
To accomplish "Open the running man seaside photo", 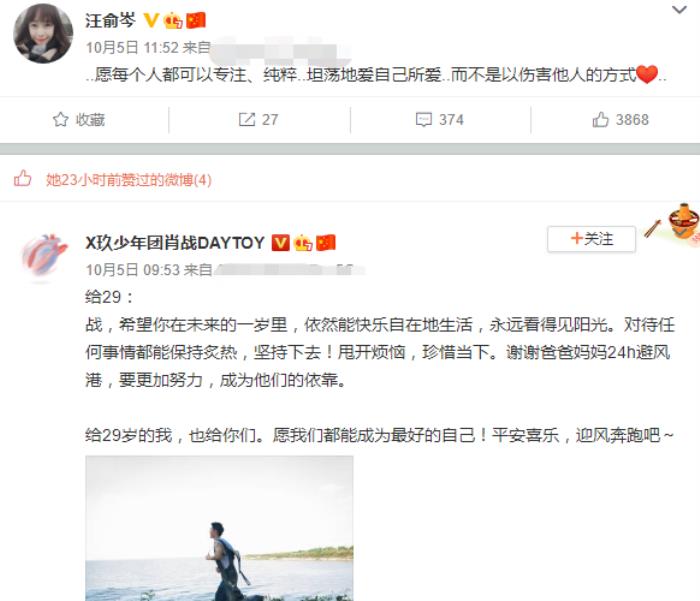I will tap(219, 528).
